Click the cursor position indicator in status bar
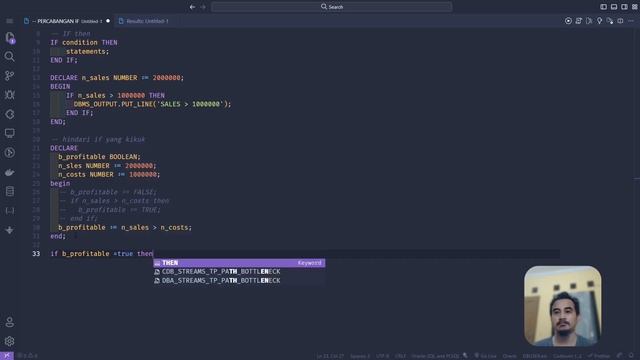The width and height of the screenshot is (640, 360). [x=330, y=356]
